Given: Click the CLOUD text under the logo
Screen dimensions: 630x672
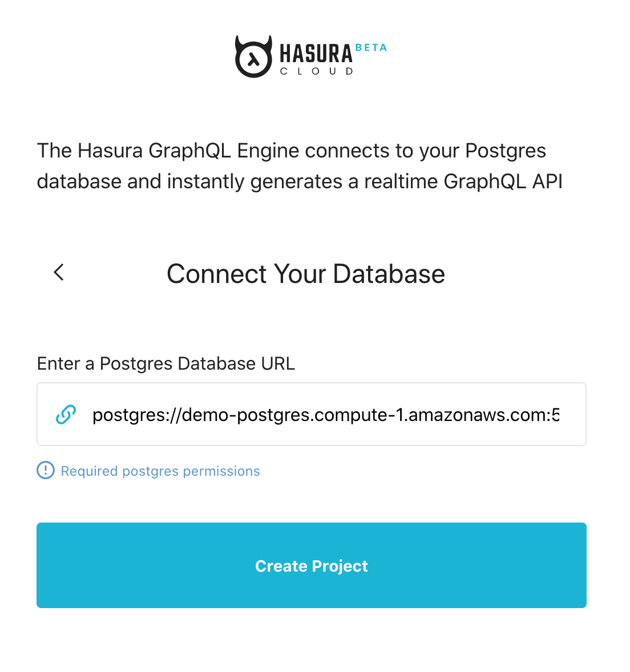Looking at the screenshot, I should tap(317, 72).
